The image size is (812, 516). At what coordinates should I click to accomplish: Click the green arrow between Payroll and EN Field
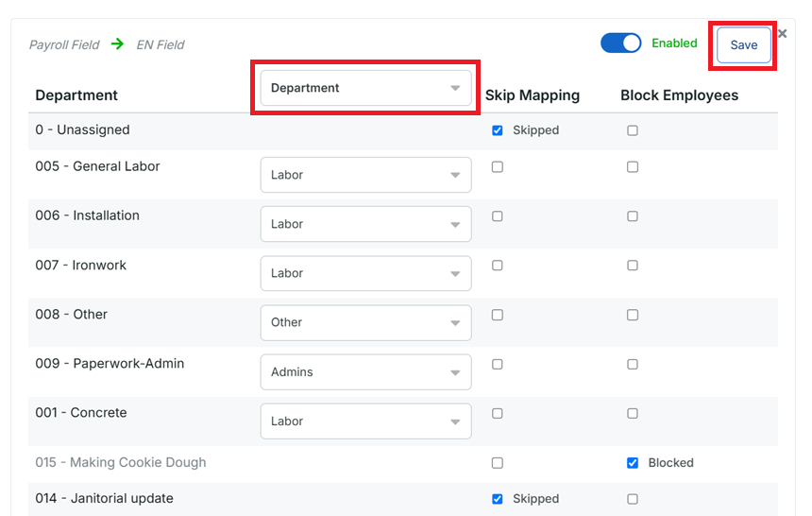coord(117,44)
